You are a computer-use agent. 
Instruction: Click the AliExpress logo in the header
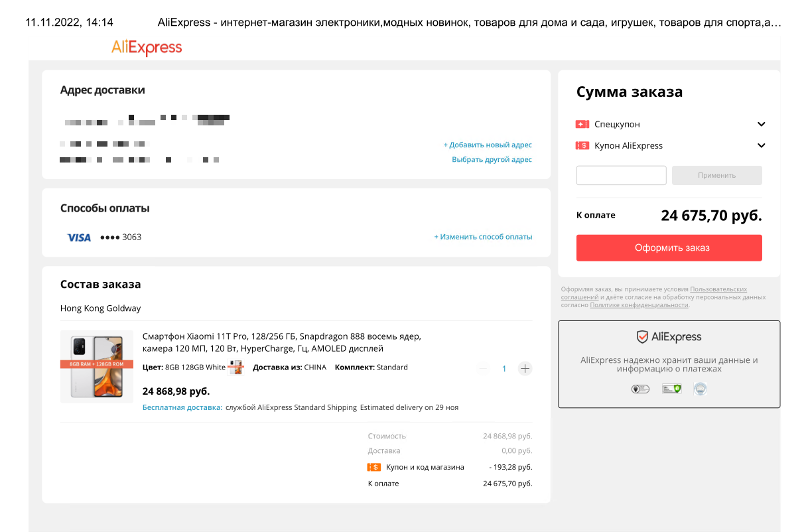click(147, 47)
